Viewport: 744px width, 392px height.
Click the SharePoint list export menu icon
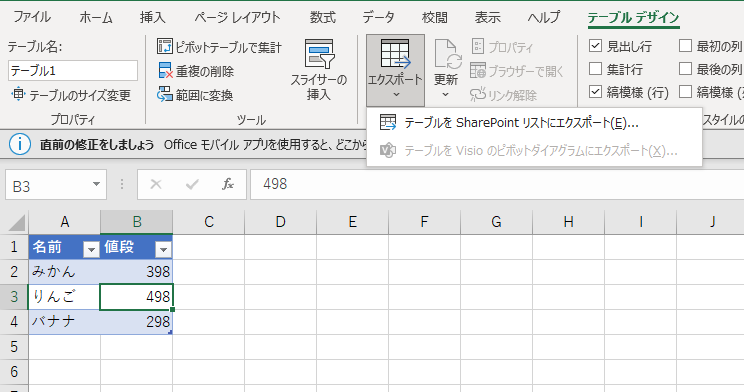click(388, 122)
